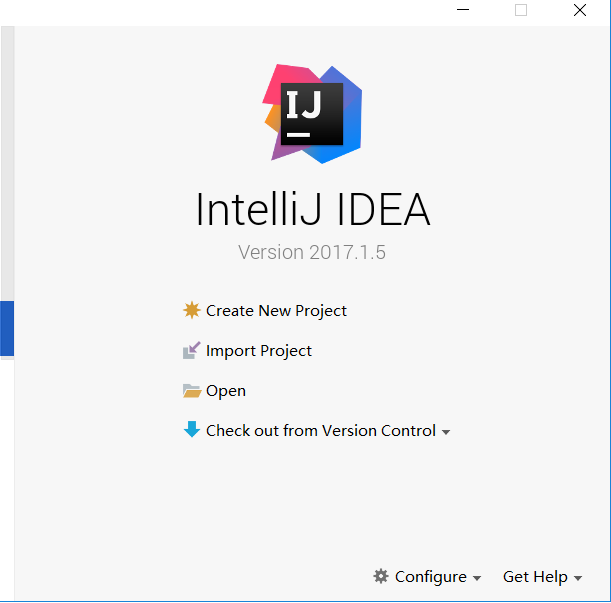Click the Open folder icon
611x603 pixels.
192,391
